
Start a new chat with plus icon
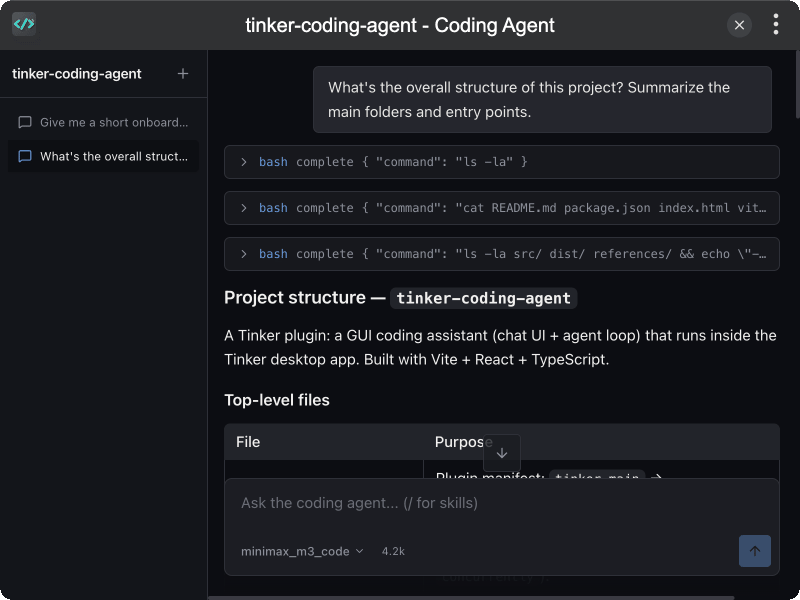183,73
